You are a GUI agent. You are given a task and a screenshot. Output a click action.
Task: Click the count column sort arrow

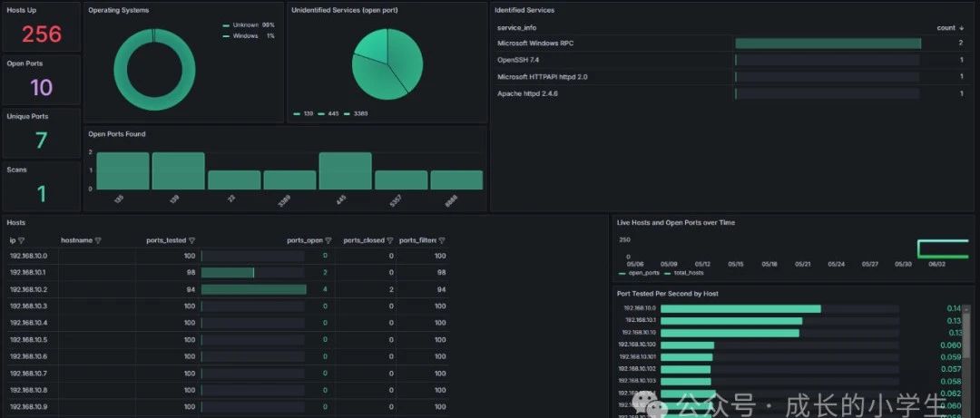pyautogui.click(x=961, y=27)
